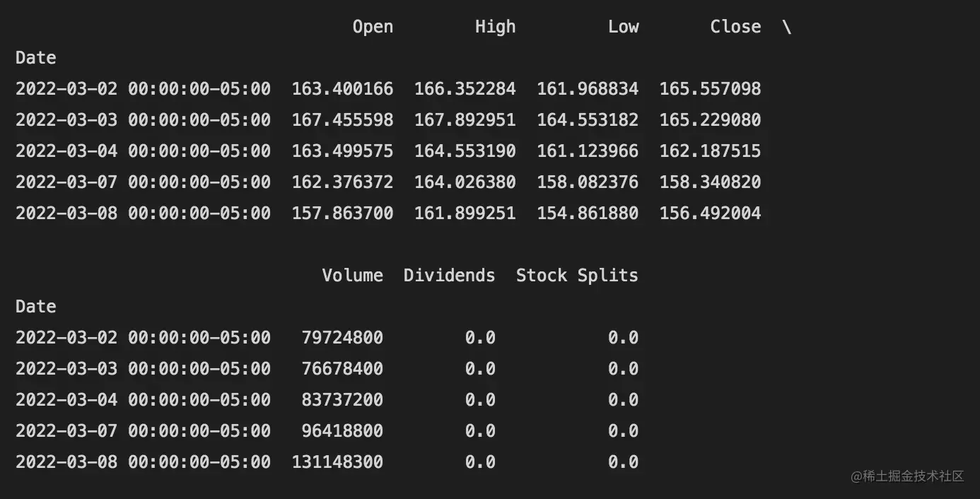The height and width of the screenshot is (499, 980).
Task: Pick the cell reading 162.187515
Action: click(710, 151)
